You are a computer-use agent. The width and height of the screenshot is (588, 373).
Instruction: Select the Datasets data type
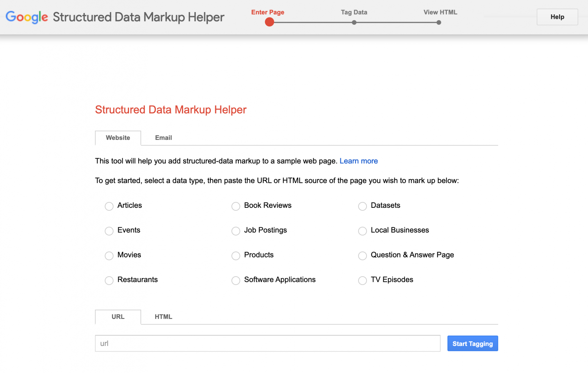362,206
